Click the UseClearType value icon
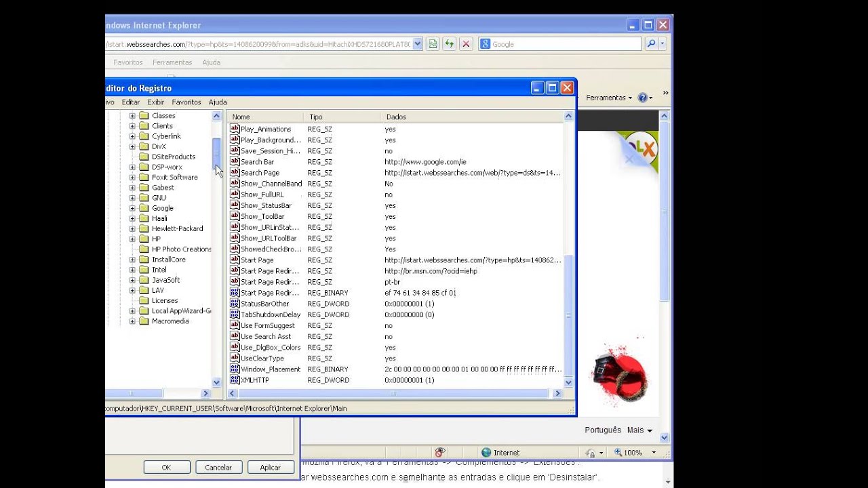This screenshot has height=488, width=868. click(235, 359)
